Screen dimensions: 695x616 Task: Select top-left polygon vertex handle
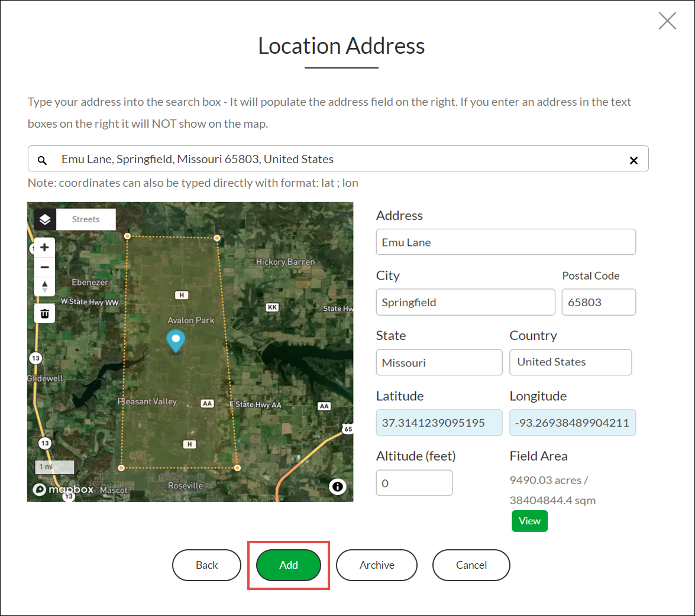(127, 236)
